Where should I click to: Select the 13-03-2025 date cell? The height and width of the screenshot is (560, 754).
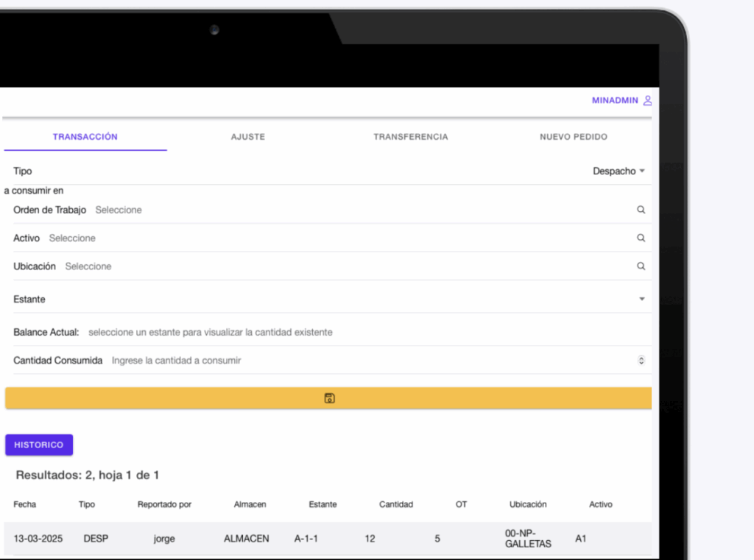click(38, 539)
